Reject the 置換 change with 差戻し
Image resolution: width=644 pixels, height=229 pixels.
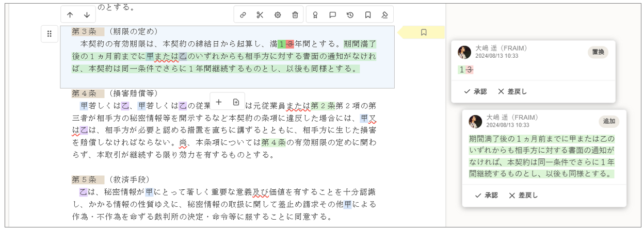512,91
